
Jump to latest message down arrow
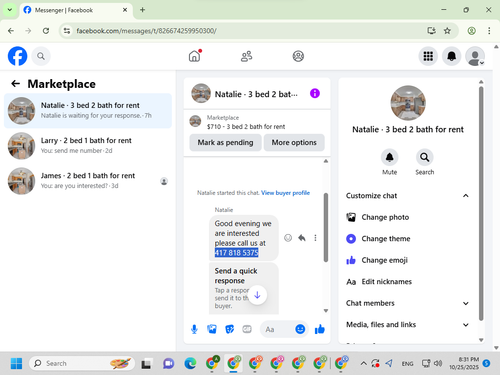[257, 295]
